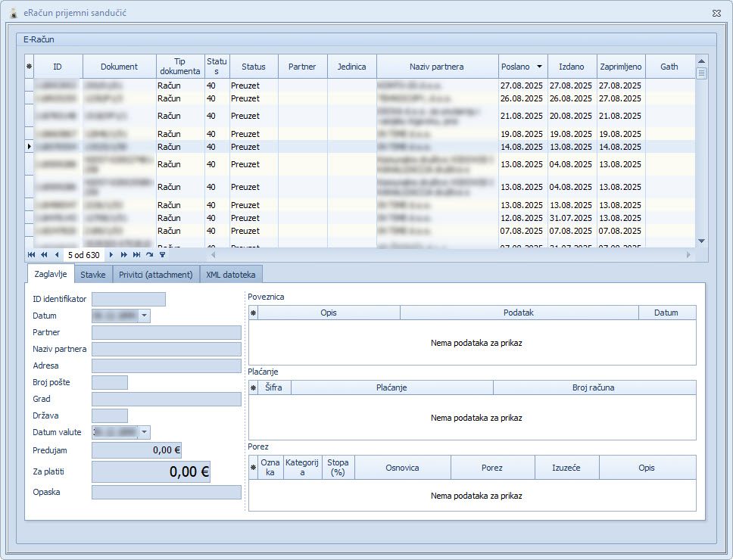Image resolution: width=733 pixels, height=560 pixels.
Task: Click the grid corner asterisk selector
Action: click(x=29, y=67)
